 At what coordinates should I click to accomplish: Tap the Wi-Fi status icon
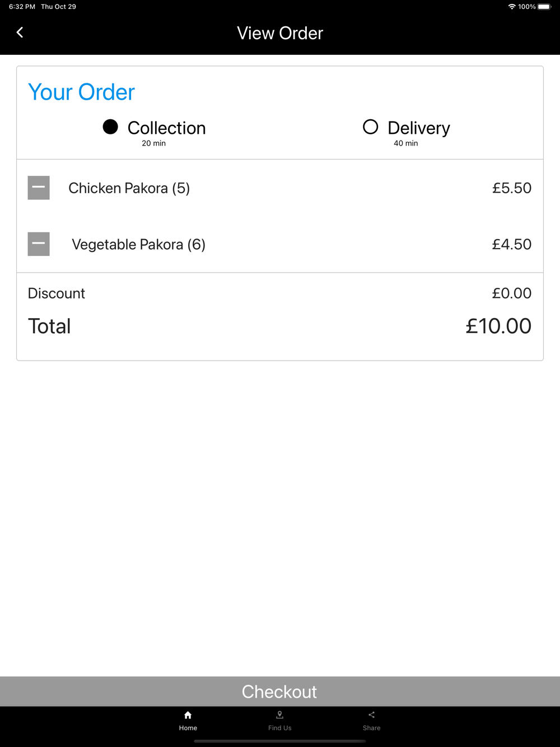pos(512,7)
